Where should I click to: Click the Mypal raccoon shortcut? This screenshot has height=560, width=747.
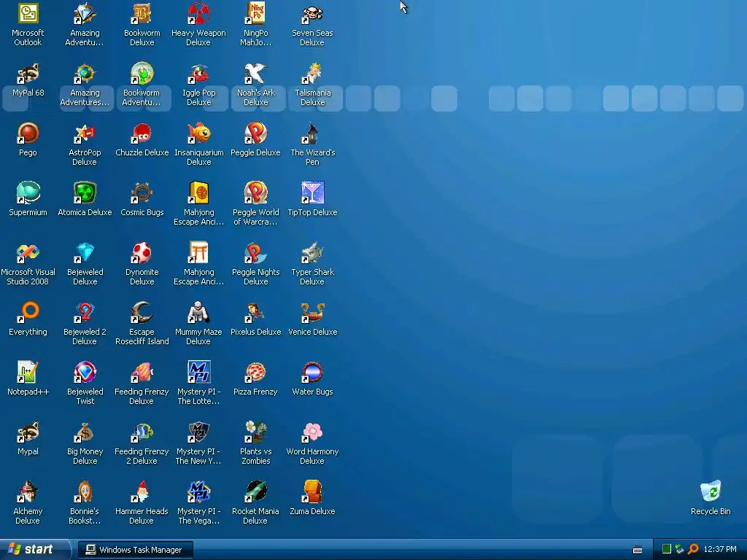coord(28,432)
